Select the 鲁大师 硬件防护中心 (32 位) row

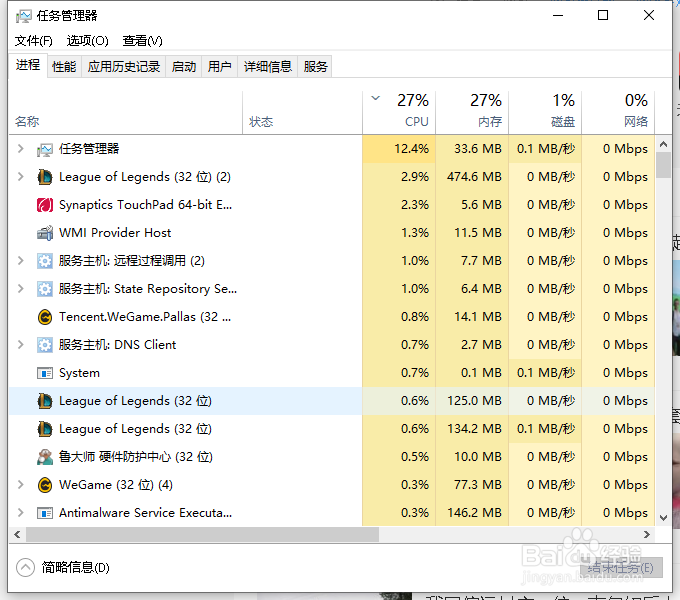(x=332, y=457)
